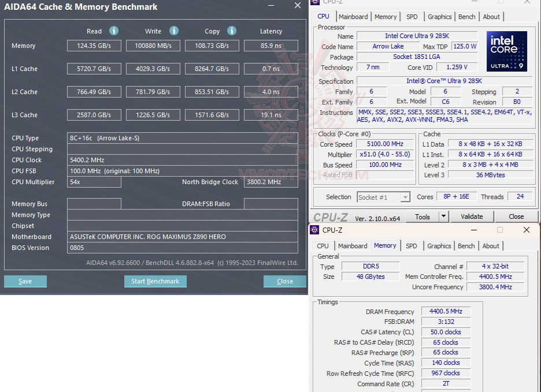The height and width of the screenshot is (392, 541).
Task: Close the lower CPU-Z window via X
Action: tap(526, 230)
